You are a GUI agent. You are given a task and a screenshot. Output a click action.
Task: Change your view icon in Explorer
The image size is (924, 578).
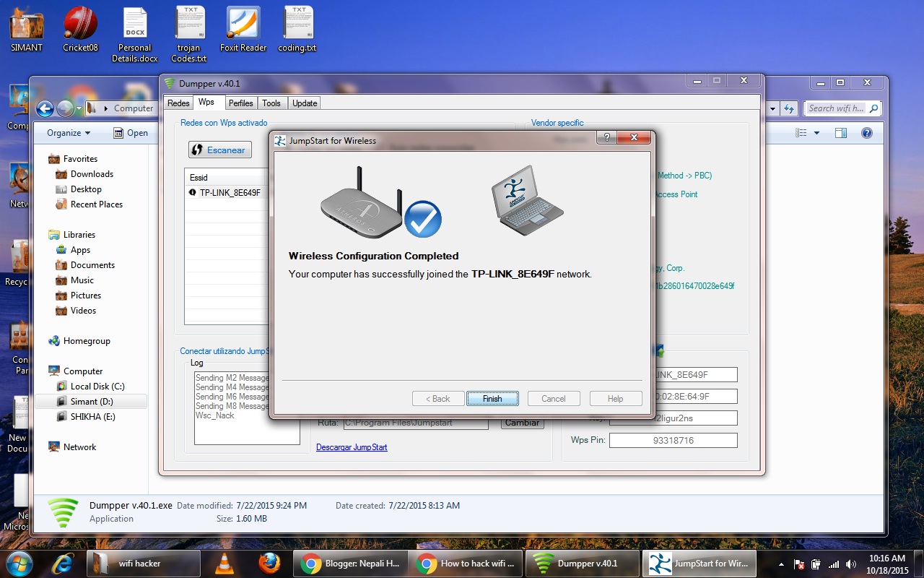click(x=800, y=133)
